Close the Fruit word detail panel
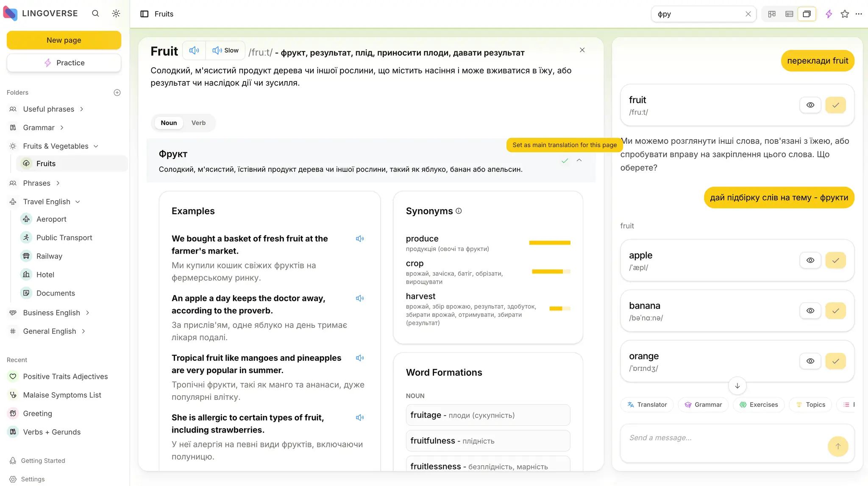The width and height of the screenshot is (868, 486). (x=582, y=50)
